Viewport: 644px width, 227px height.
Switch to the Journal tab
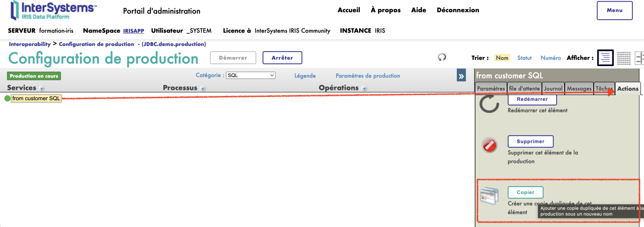click(553, 89)
